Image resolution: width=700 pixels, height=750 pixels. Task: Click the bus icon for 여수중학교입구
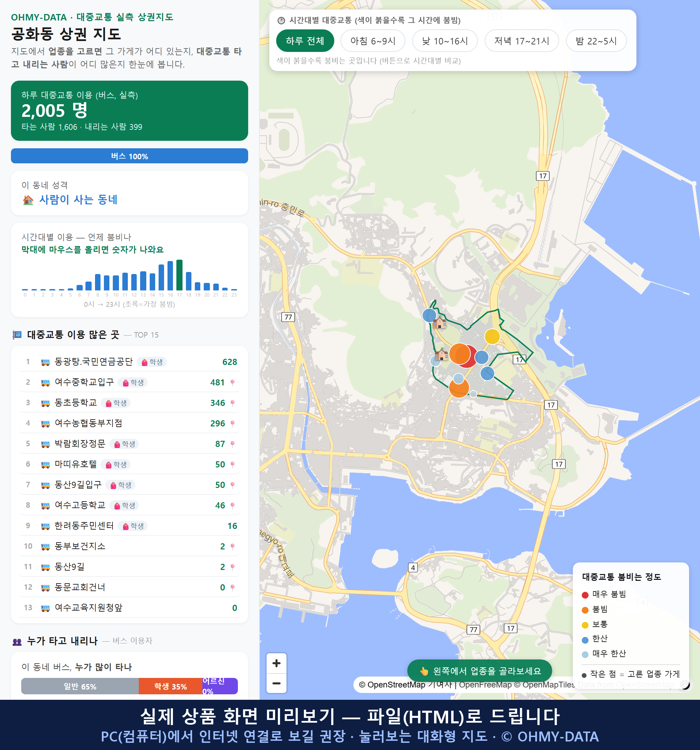tap(45, 383)
